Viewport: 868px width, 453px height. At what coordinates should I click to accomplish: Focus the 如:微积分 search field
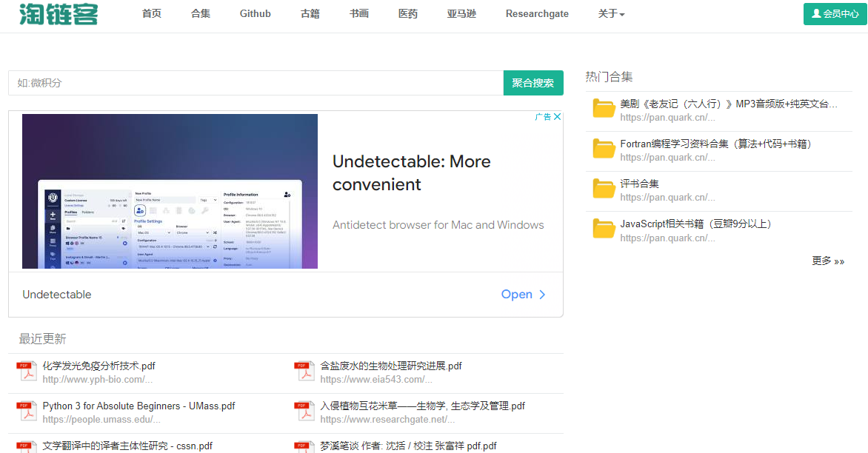(x=256, y=83)
